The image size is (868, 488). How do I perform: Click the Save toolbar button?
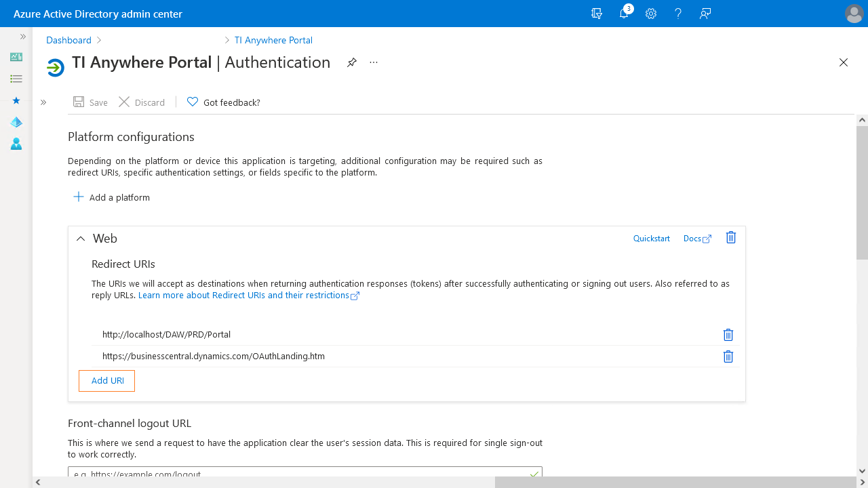91,102
